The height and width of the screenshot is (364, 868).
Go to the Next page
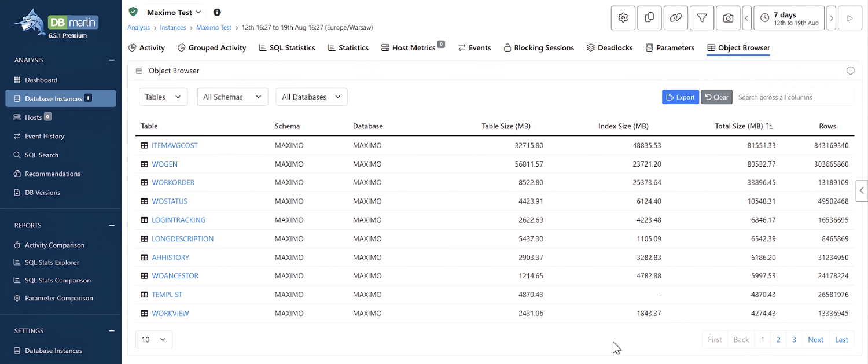coord(815,340)
